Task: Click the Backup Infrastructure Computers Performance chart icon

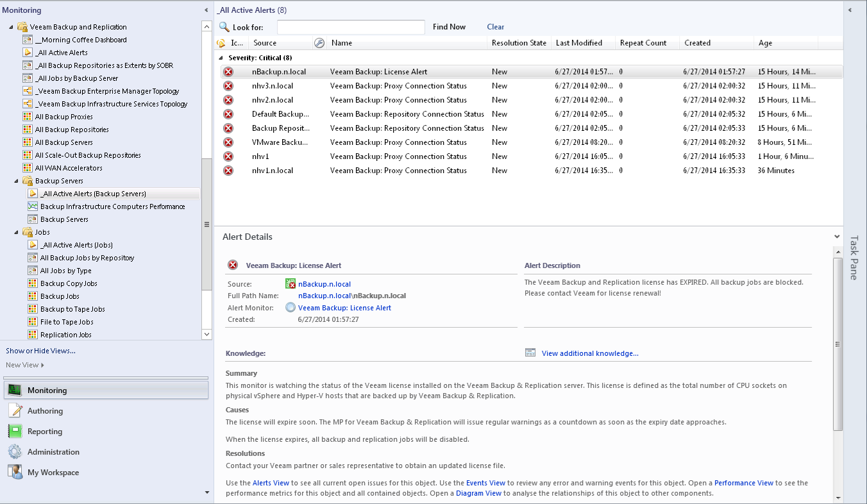Action: (33, 206)
